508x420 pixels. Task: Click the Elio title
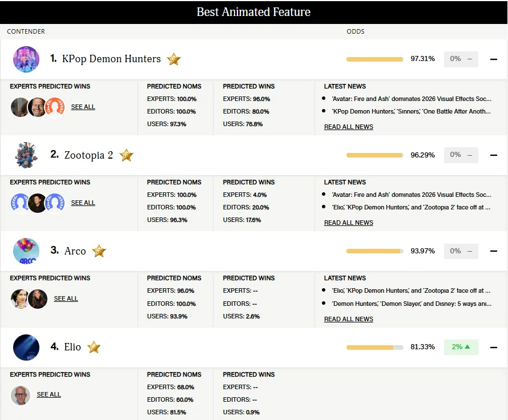coord(72,347)
